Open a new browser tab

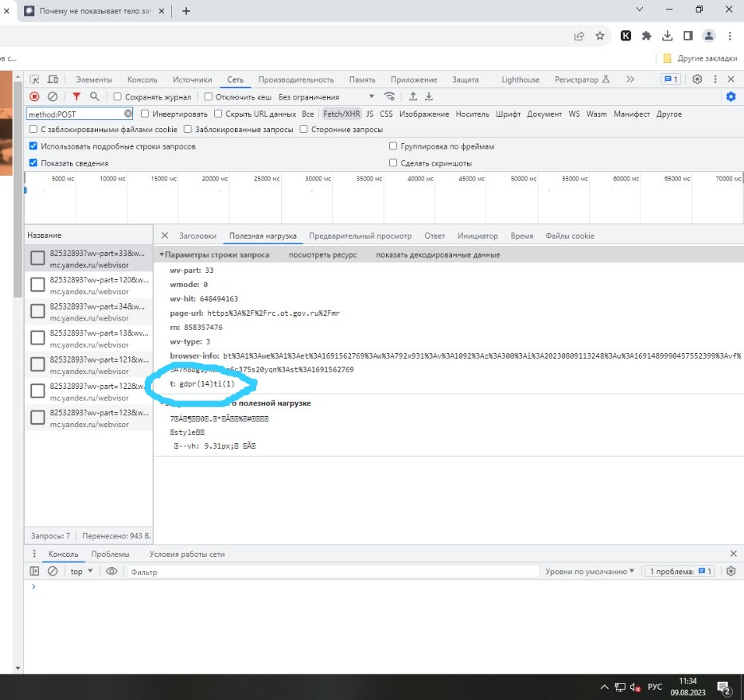(x=186, y=10)
